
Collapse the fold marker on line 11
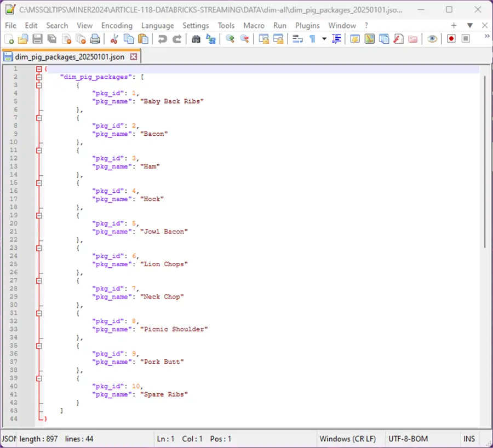tap(39, 150)
